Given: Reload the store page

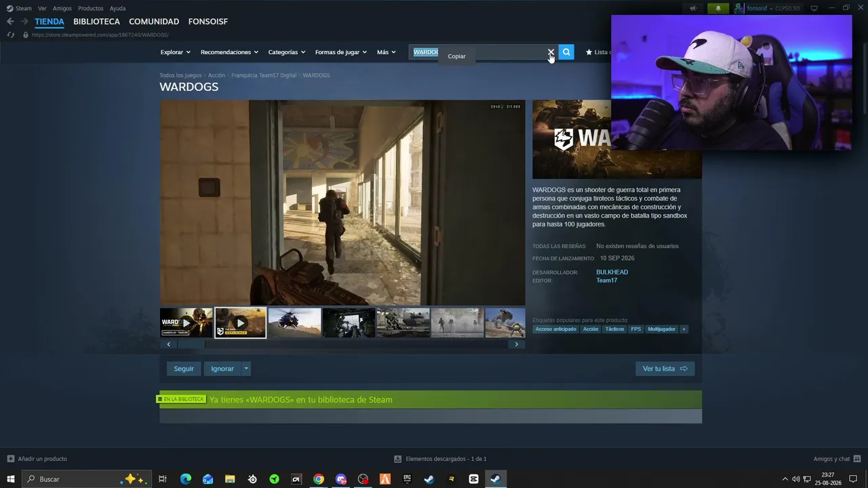Looking at the screenshot, I should coord(10,35).
